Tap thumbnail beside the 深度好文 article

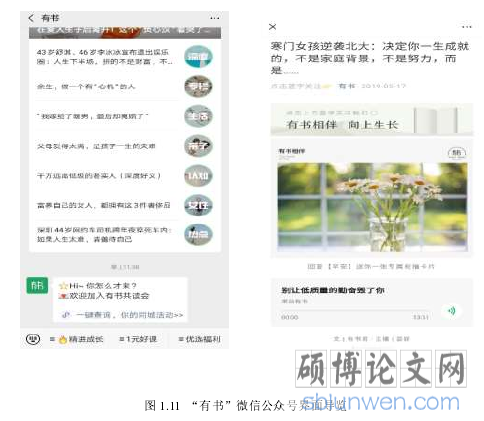pyautogui.click(x=198, y=175)
